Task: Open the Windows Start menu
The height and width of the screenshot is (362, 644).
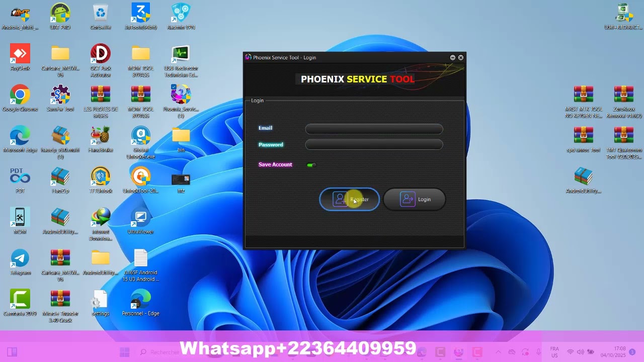Action: click(125, 352)
